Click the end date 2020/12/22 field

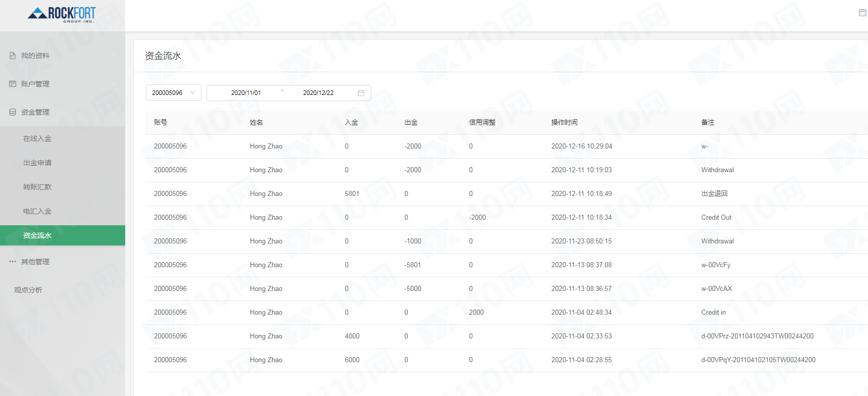(x=318, y=93)
